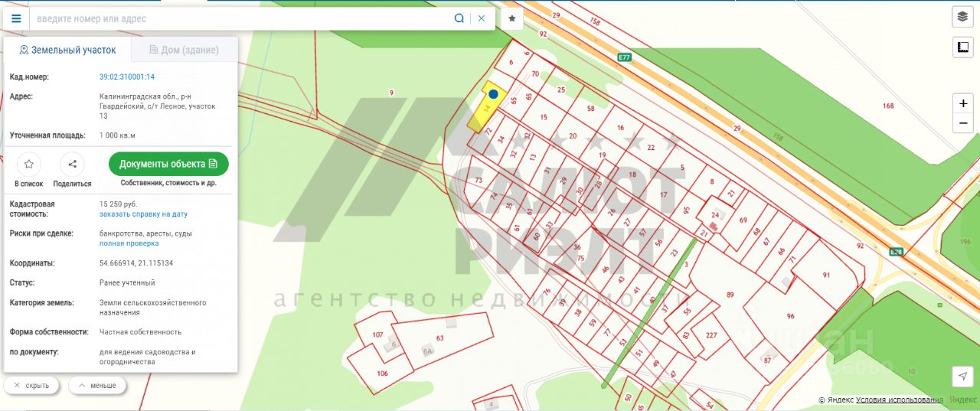Select parcel 107 on the map
980x411 pixels.
pos(377,335)
